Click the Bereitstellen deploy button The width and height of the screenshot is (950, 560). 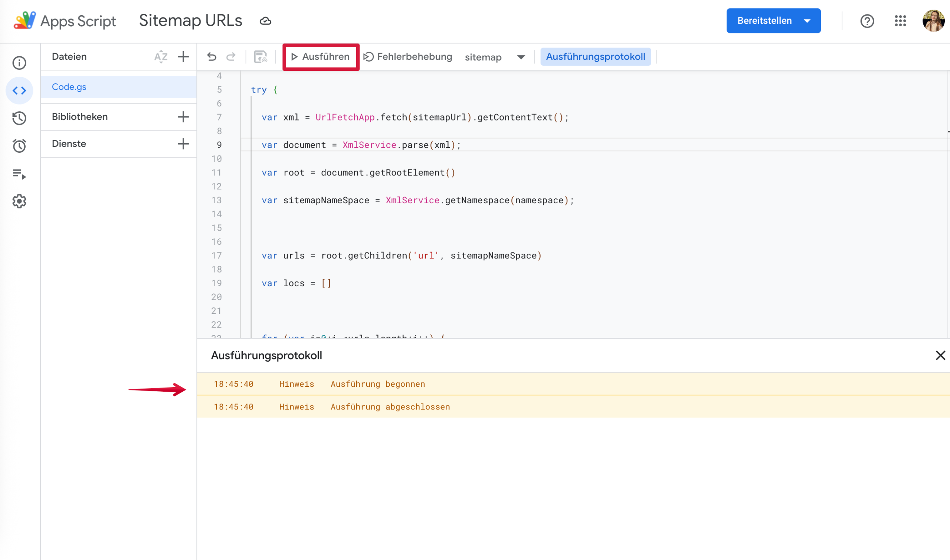click(773, 21)
